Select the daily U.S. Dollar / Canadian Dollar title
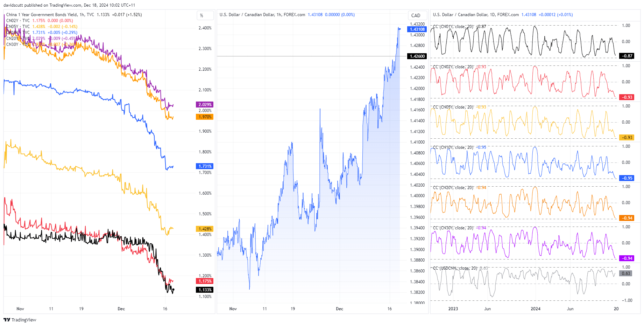Screen dimensions: 644x326 point(476,15)
